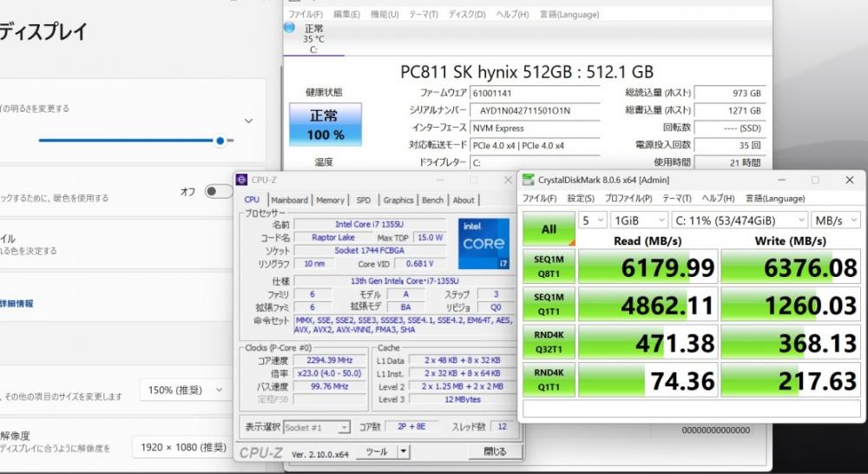Open 設定(S) menu in CrystalDiskMark
Screen dimensions: 868x474
tap(581, 198)
